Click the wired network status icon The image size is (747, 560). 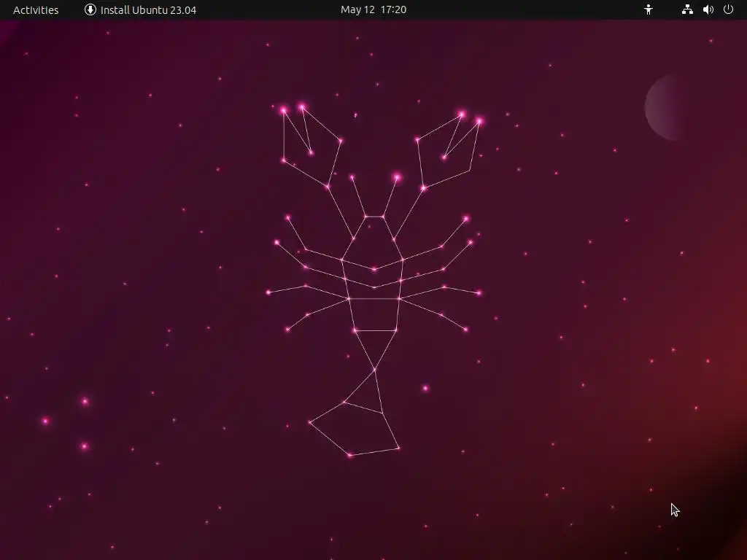[x=687, y=9]
